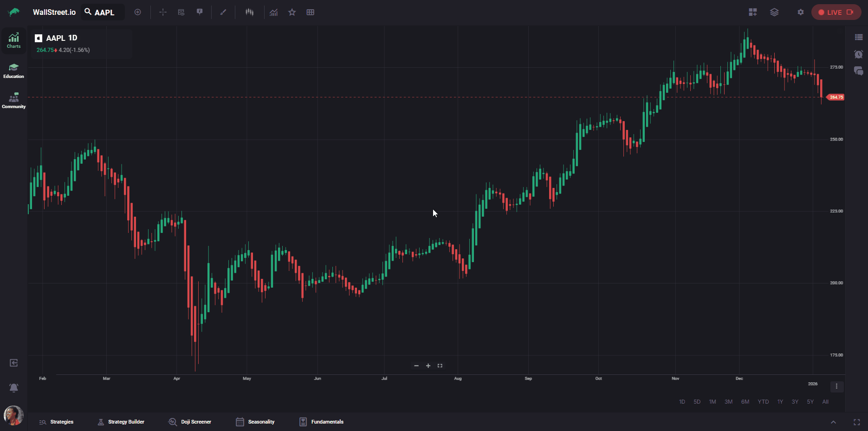Open the chat messages panel icon
Viewport: 868px width, 431px height.
pos(858,71)
